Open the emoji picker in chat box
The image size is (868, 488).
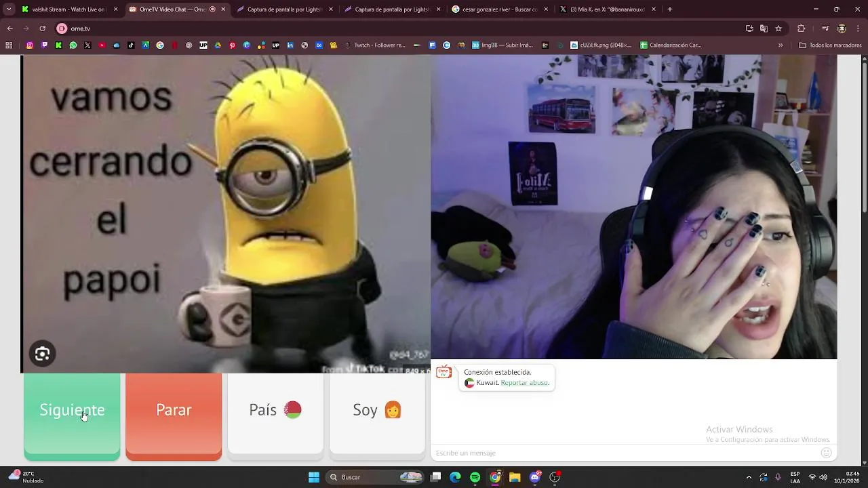(826, 453)
